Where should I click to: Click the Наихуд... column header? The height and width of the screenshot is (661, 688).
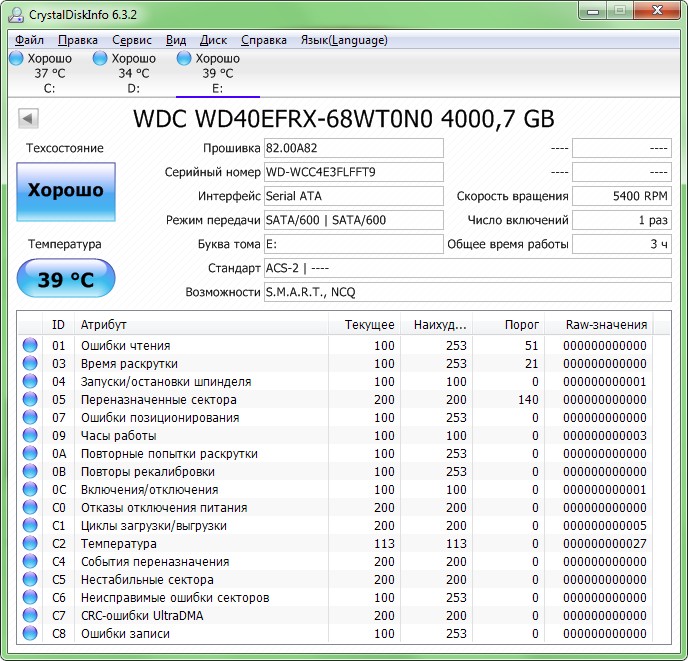(x=437, y=325)
